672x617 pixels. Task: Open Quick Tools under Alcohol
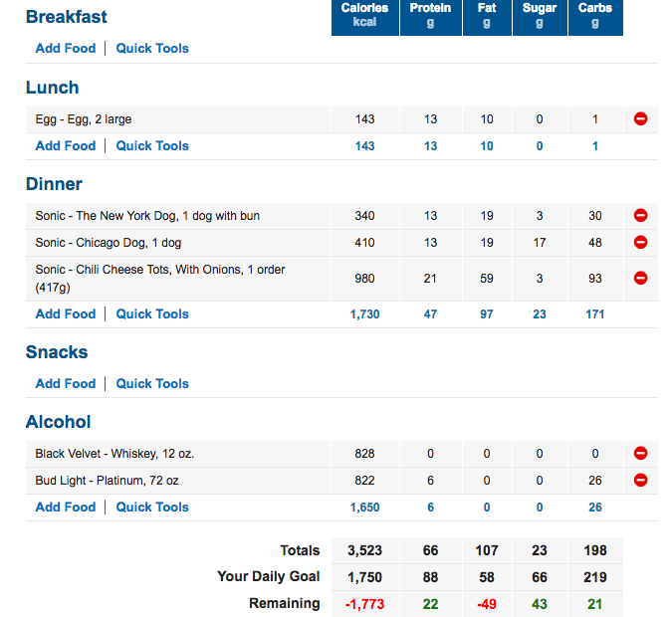152,507
